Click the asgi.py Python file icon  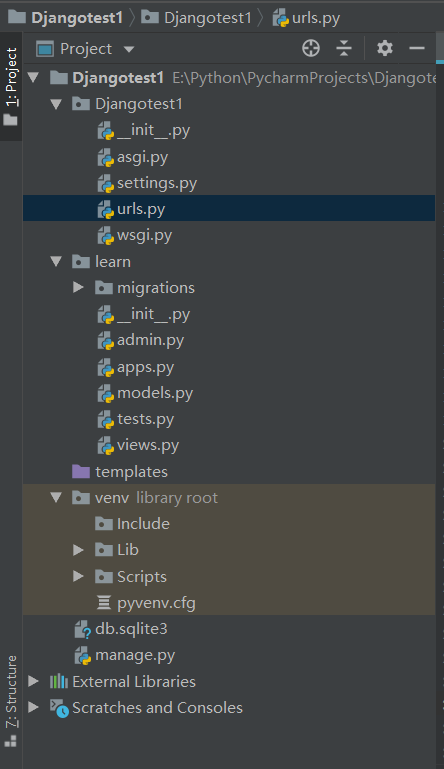[105, 157]
